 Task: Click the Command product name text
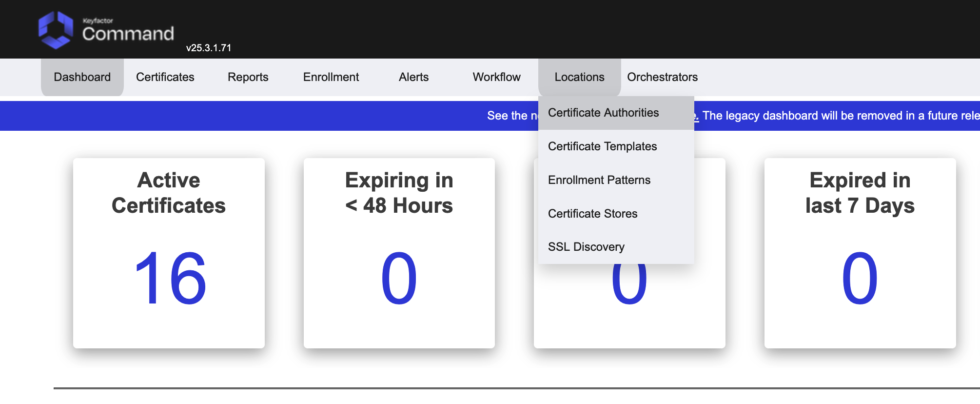tap(128, 34)
